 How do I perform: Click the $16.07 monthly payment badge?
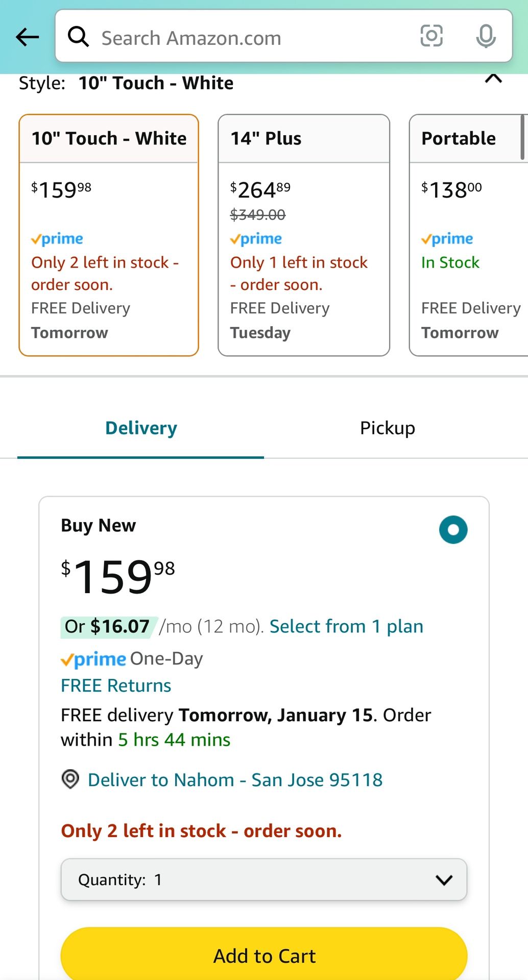(107, 626)
